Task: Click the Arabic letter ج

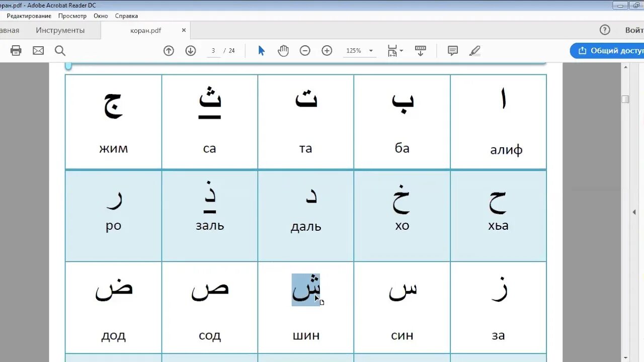Action: [114, 105]
